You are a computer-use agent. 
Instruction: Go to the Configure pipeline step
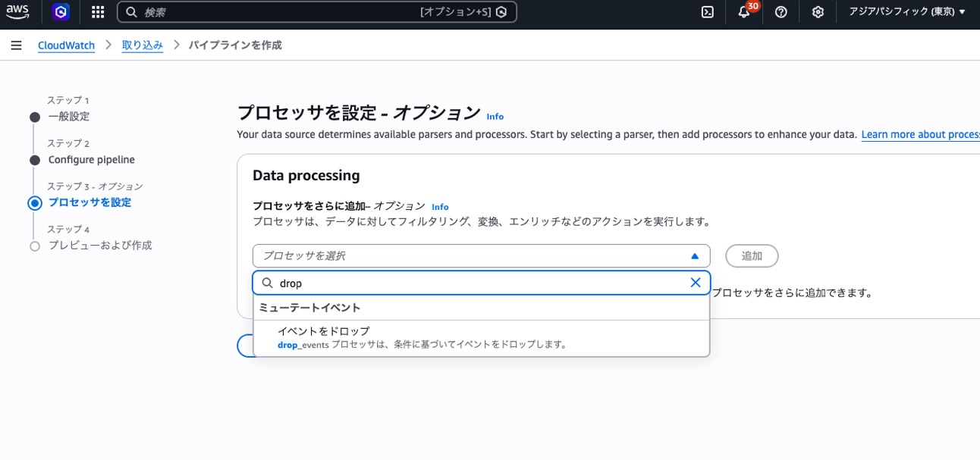tap(91, 160)
